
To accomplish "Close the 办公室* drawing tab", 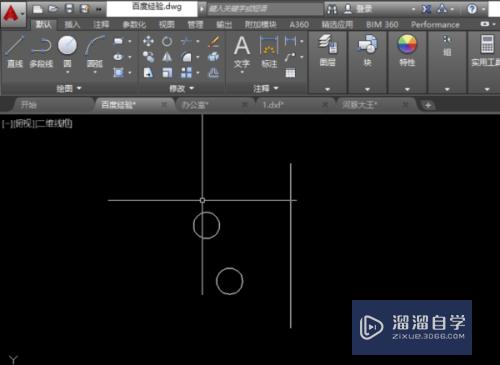I will click(x=245, y=105).
